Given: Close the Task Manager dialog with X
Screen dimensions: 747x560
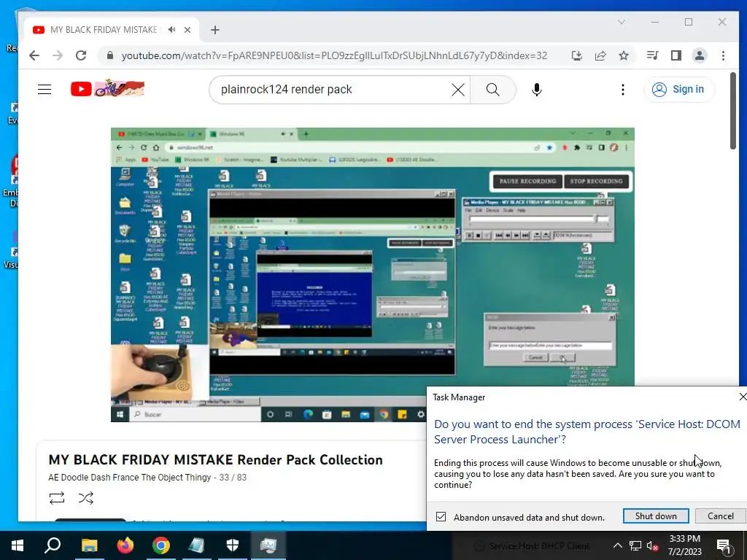Looking at the screenshot, I should [x=742, y=397].
